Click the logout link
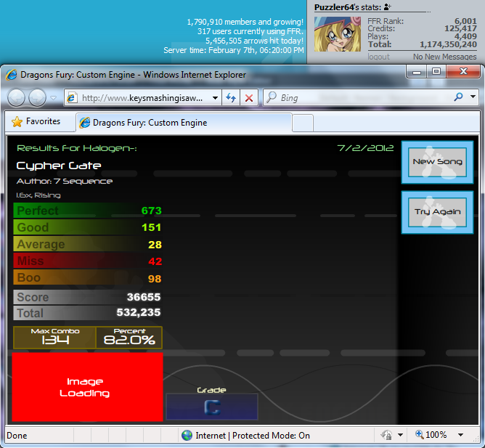485x448 pixels. (x=378, y=57)
